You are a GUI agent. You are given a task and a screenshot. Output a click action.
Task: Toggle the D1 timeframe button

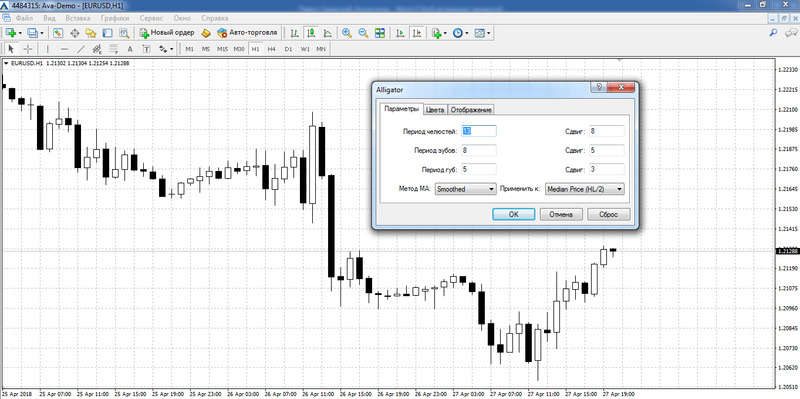point(288,49)
